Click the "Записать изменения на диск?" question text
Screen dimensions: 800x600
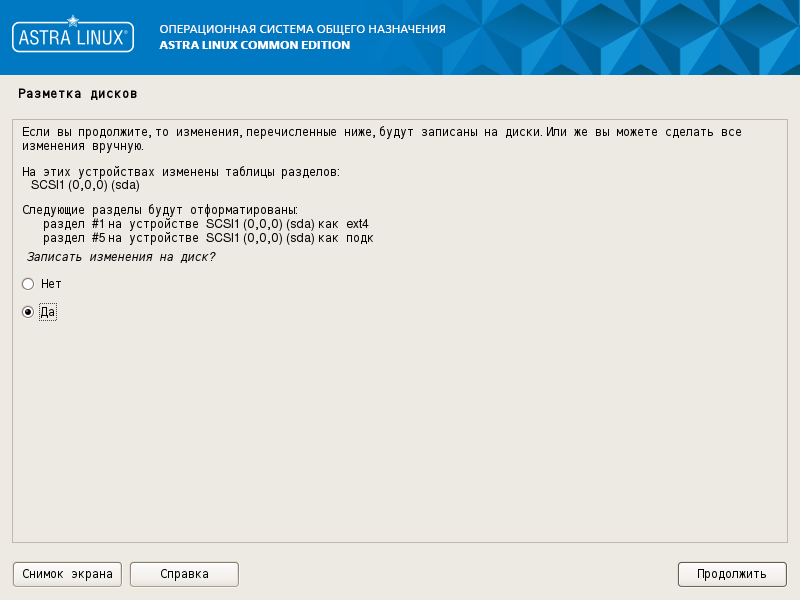coord(121,257)
